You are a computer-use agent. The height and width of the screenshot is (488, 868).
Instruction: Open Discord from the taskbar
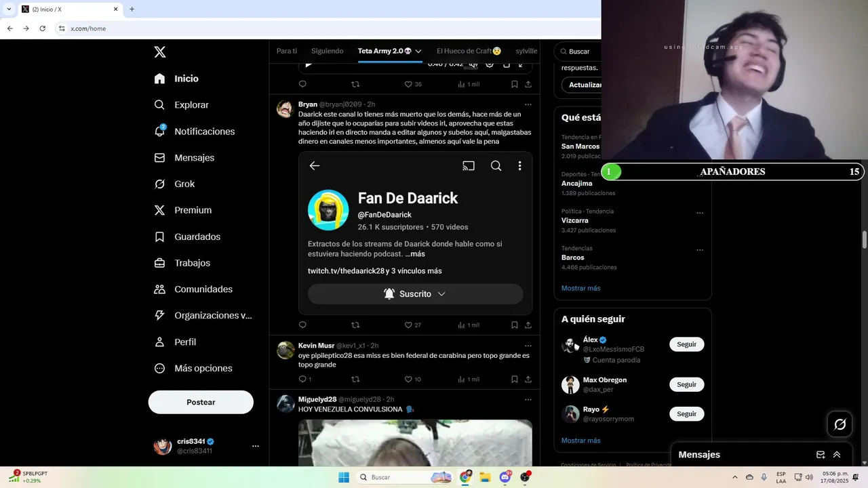505,477
